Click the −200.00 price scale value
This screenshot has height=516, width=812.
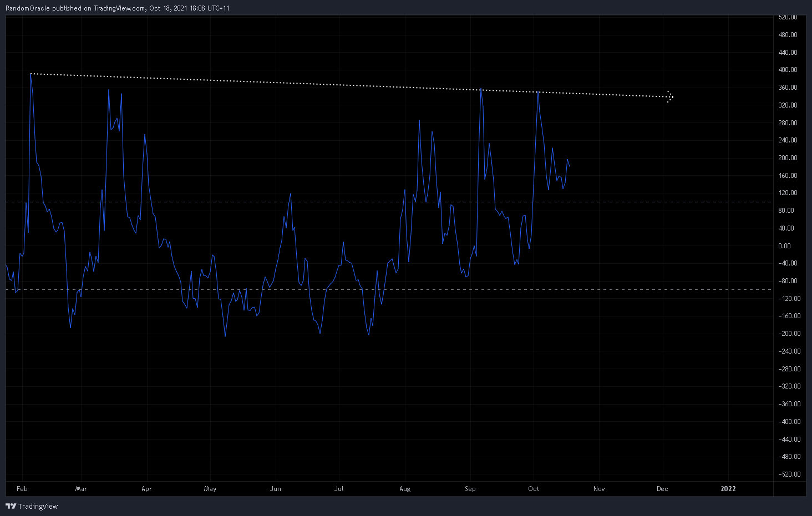[x=789, y=334]
